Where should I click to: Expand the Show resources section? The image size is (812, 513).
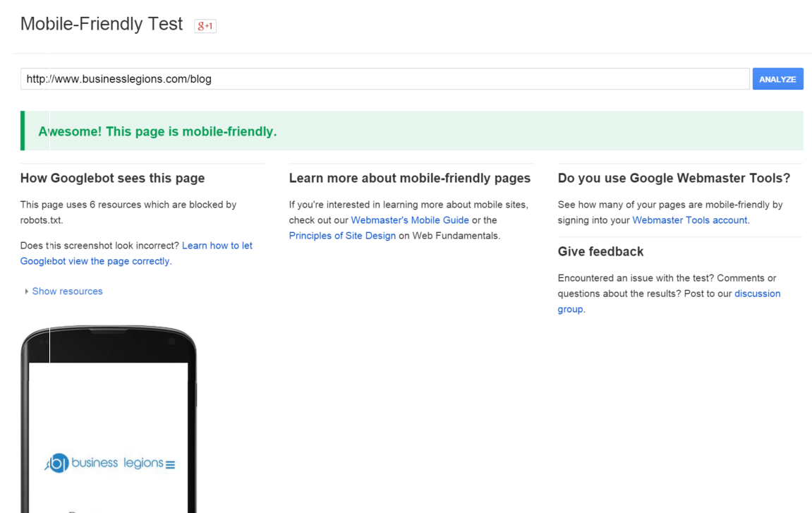coord(66,291)
